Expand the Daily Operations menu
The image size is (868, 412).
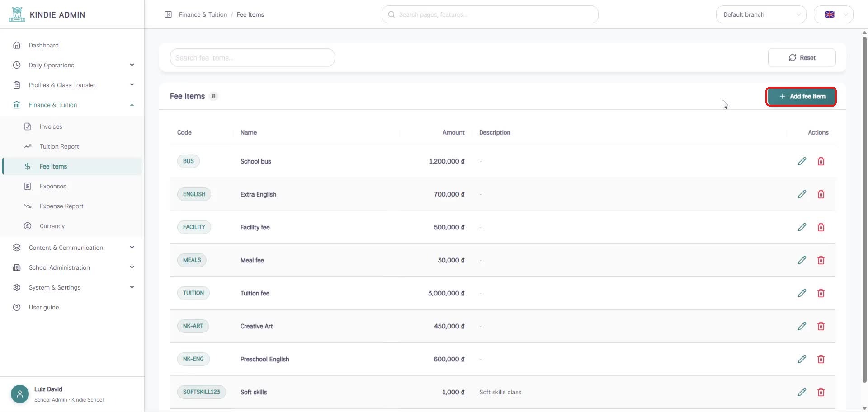tap(72, 65)
